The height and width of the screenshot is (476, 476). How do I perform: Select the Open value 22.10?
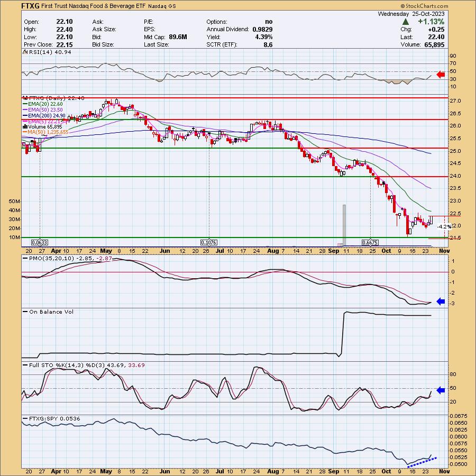tap(65, 22)
